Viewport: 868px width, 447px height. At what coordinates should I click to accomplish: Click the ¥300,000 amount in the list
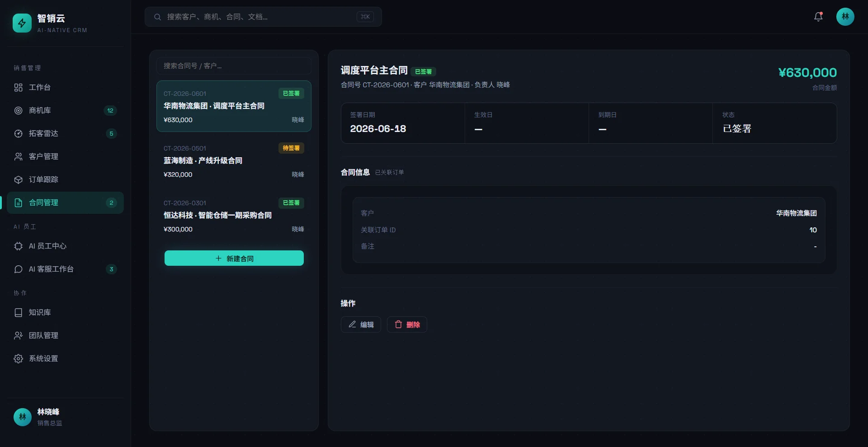(x=178, y=229)
